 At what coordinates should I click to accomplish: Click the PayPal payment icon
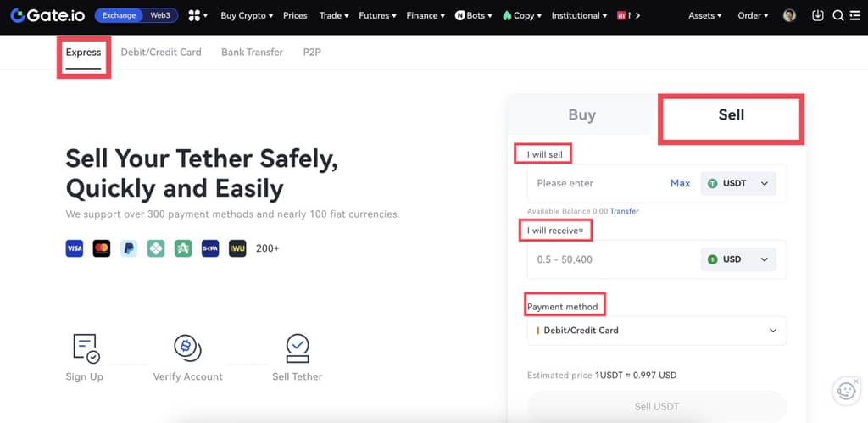point(129,248)
